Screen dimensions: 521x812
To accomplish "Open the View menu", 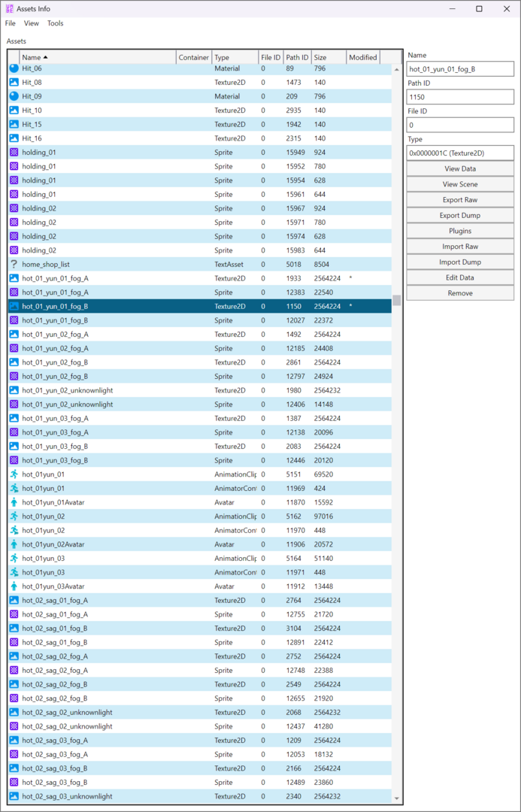I will pos(32,23).
